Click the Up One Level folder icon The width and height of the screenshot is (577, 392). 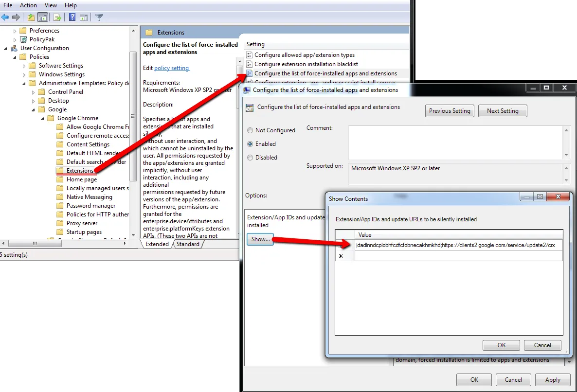tap(31, 18)
